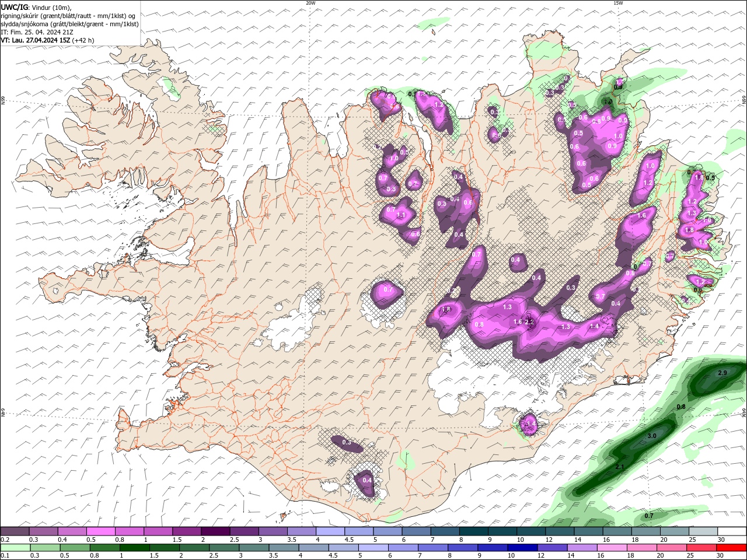
Task: Click the '30' label in top legend row
Action: [721, 540]
